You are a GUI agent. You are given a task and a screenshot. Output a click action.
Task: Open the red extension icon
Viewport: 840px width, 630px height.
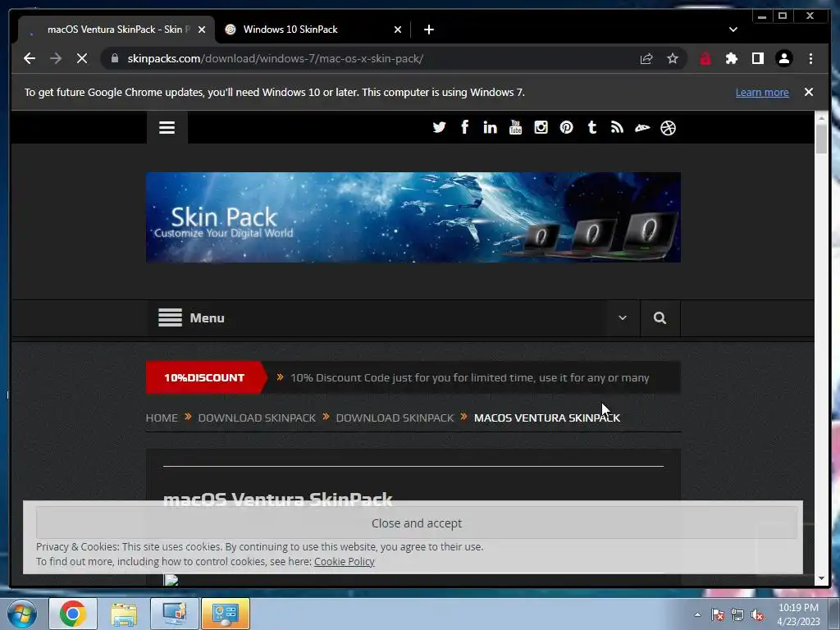point(705,58)
